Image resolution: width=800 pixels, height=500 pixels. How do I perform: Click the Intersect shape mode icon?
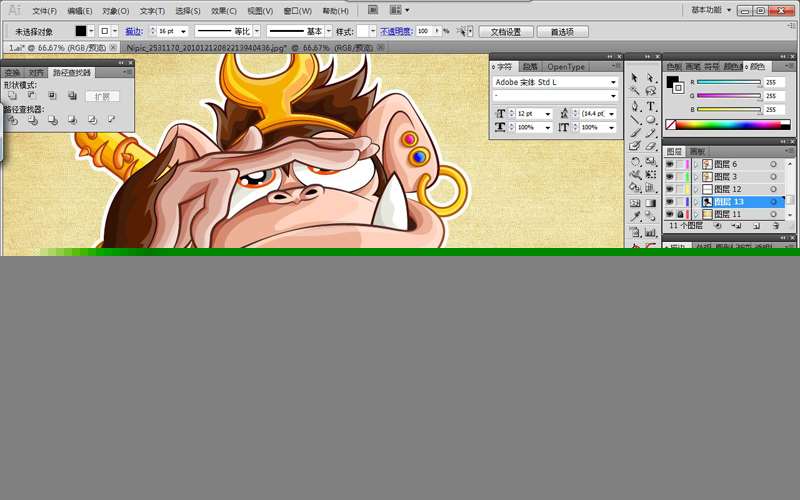click(52, 95)
